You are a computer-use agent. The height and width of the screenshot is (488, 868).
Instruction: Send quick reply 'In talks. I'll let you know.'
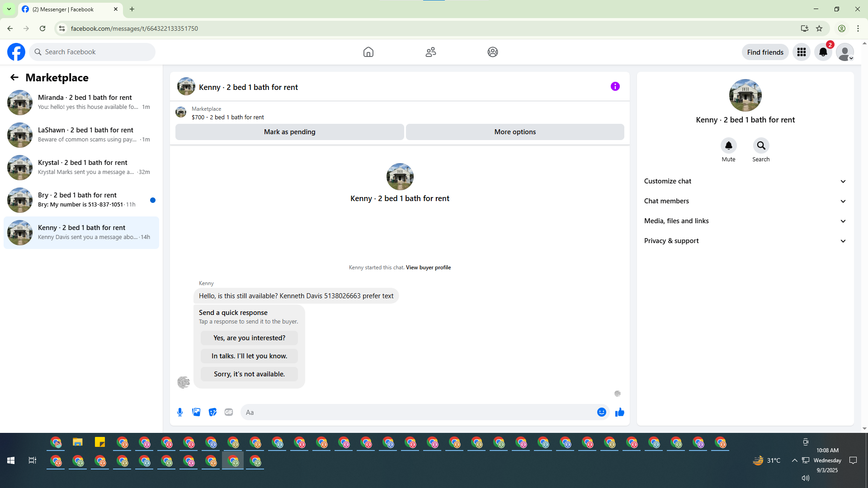pyautogui.click(x=250, y=356)
